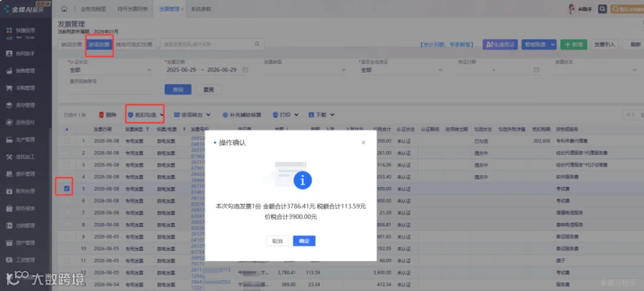
Task: Close the 操作确认 dialog with X
Action: click(363, 143)
